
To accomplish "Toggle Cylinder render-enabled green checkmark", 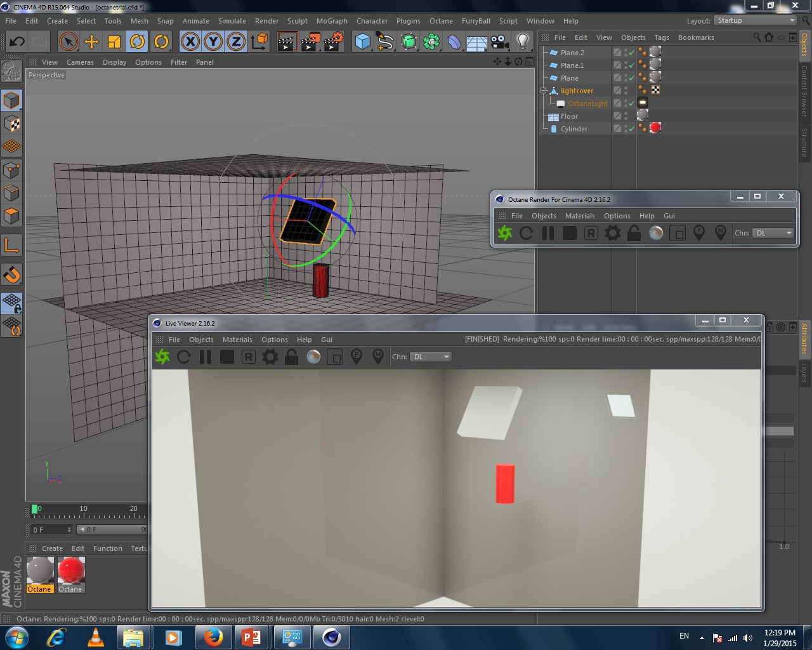I will 631,129.
